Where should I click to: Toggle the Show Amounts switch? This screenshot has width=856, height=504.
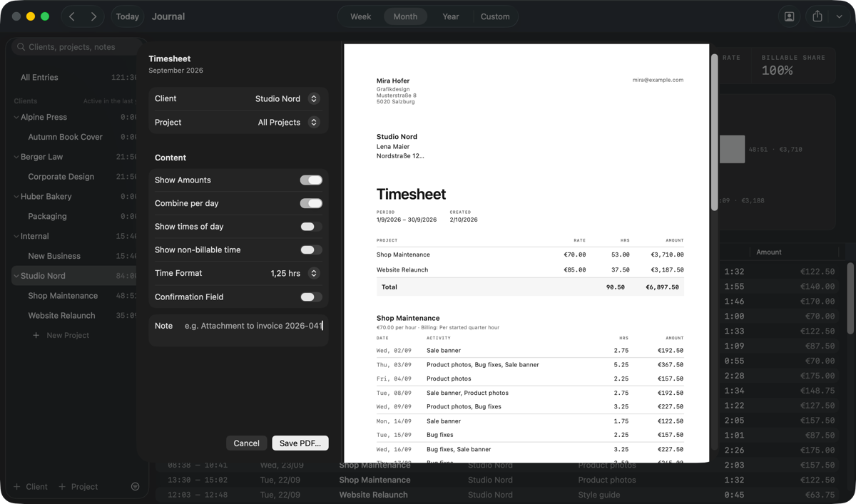pos(311,180)
